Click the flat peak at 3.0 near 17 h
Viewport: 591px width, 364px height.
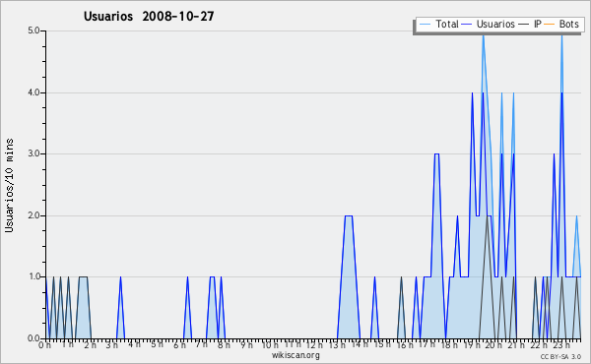click(436, 153)
